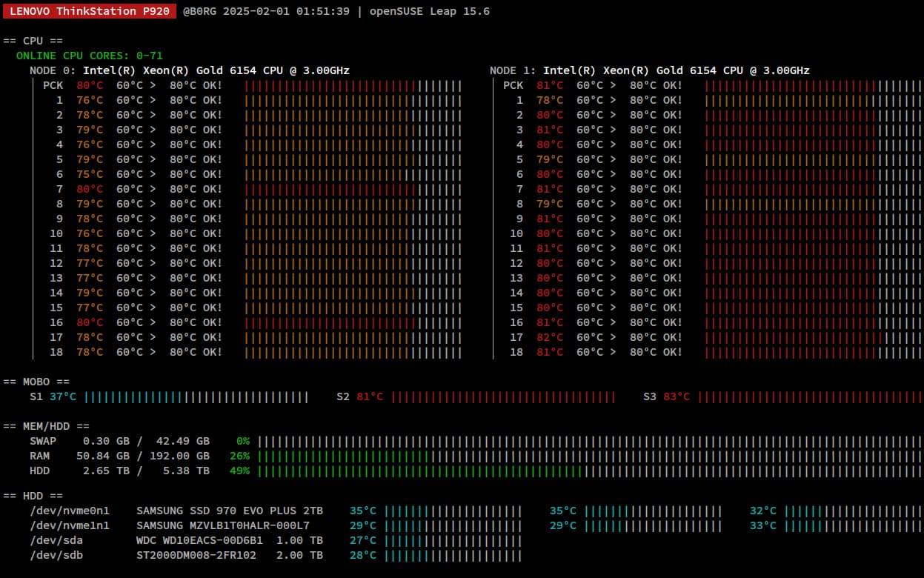
Task: Click Node 1 core 13 temperature 80°C
Action: [550, 278]
